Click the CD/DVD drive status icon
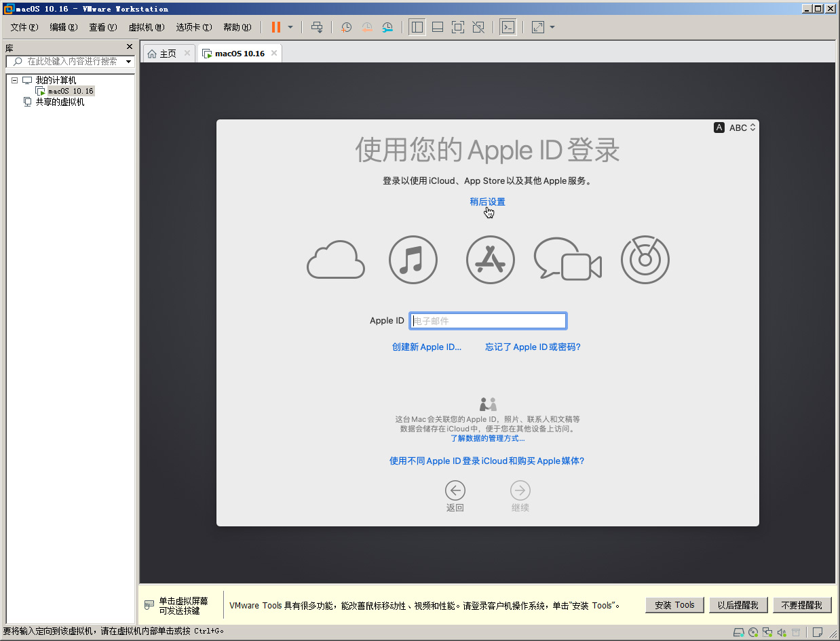The height and width of the screenshot is (641, 840). 753,632
